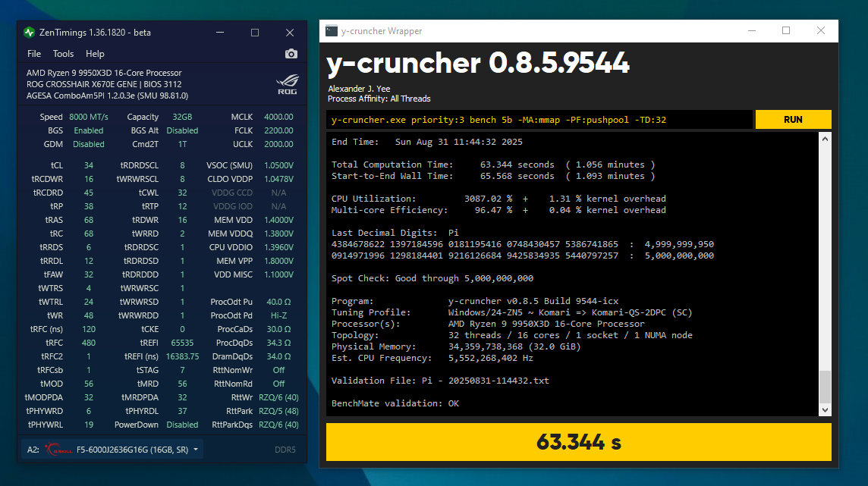Viewport: 868px width, 486px height.
Task: Click the y-cruncher 0.8.5.9544 heading
Action: click(x=478, y=62)
